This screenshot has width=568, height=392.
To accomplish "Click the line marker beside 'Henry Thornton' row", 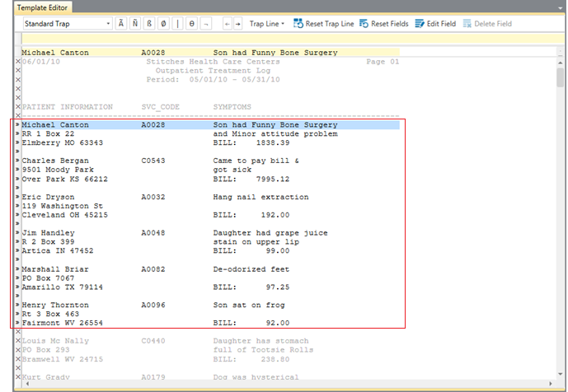I will pyautogui.click(x=17, y=305).
